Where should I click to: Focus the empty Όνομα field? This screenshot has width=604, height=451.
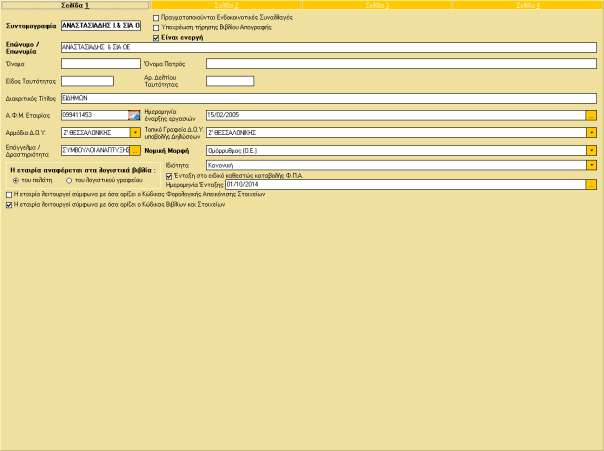pyautogui.click(x=101, y=64)
